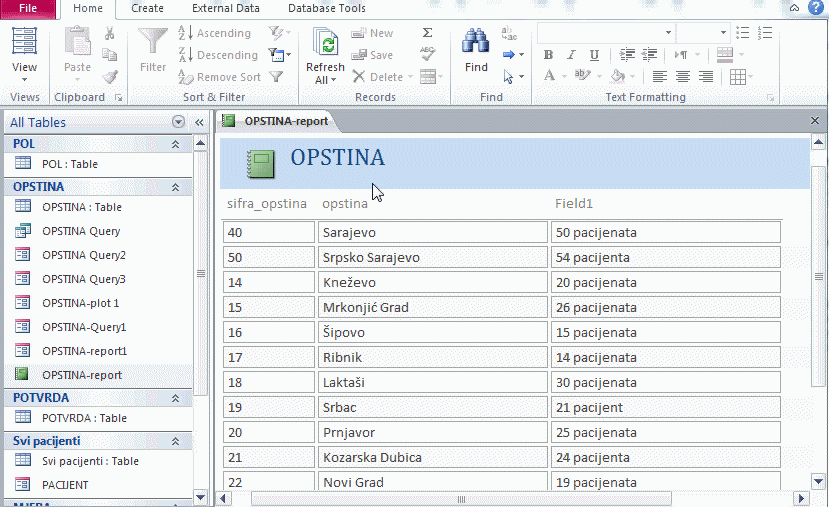This screenshot has height=507, width=829.
Task: Click New record button
Action: (x=372, y=33)
